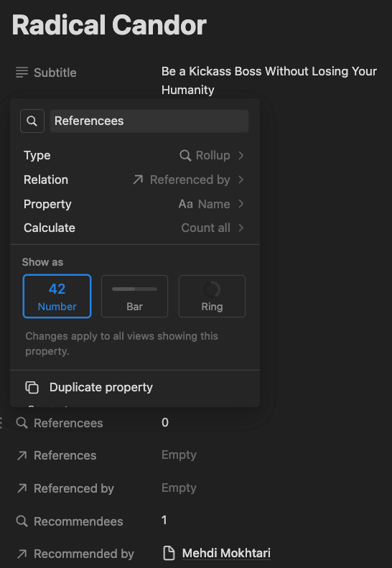Image resolution: width=392 pixels, height=568 pixels.
Task: Click the References relation arrow icon
Action: pyautogui.click(x=22, y=456)
